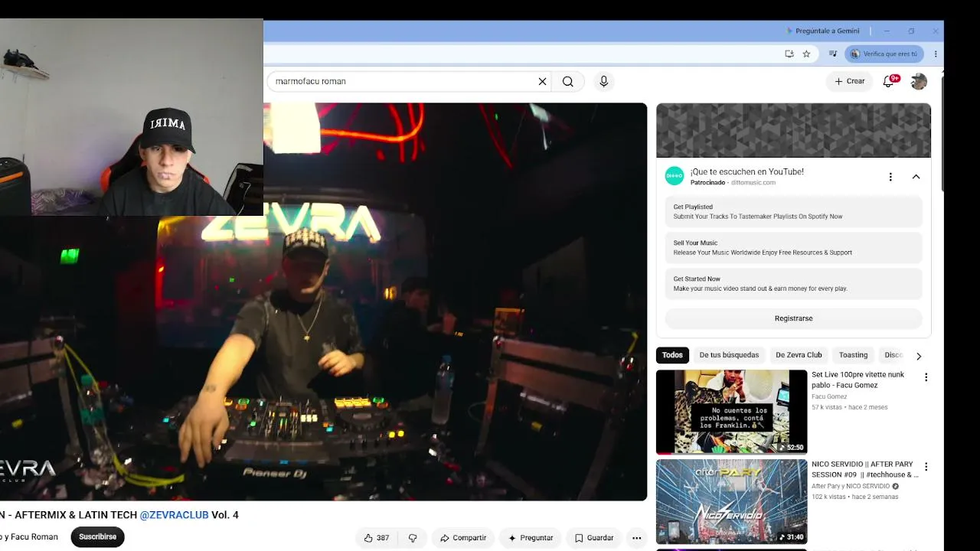Collapse the sponsored ad panel
This screenshot has width=980, height=551.
pyautogui.click(x=916, y=177)
